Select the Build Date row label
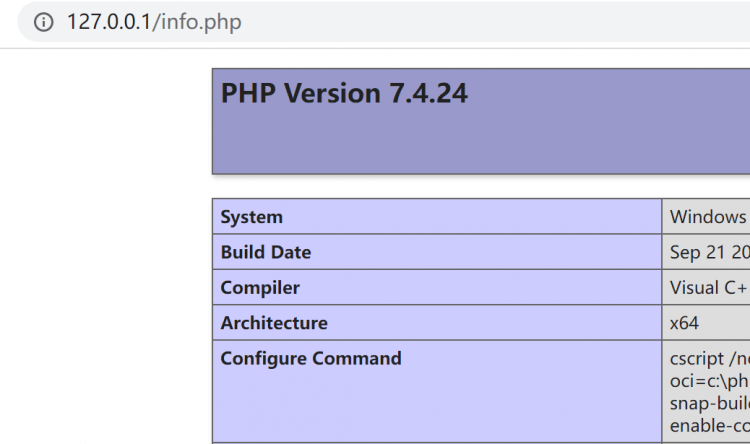 coord(266,253)
